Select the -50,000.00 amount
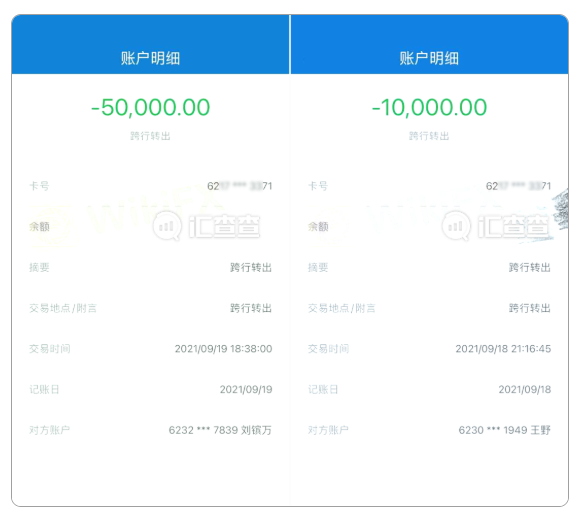584x521 pixels. 150,107
